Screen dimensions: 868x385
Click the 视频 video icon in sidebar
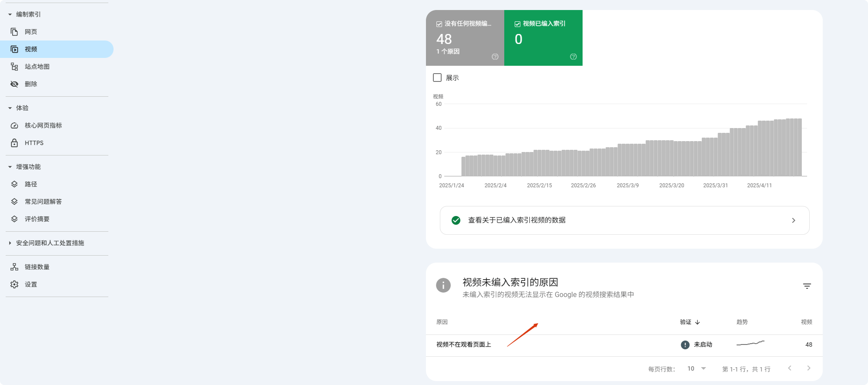pos(14,49)
